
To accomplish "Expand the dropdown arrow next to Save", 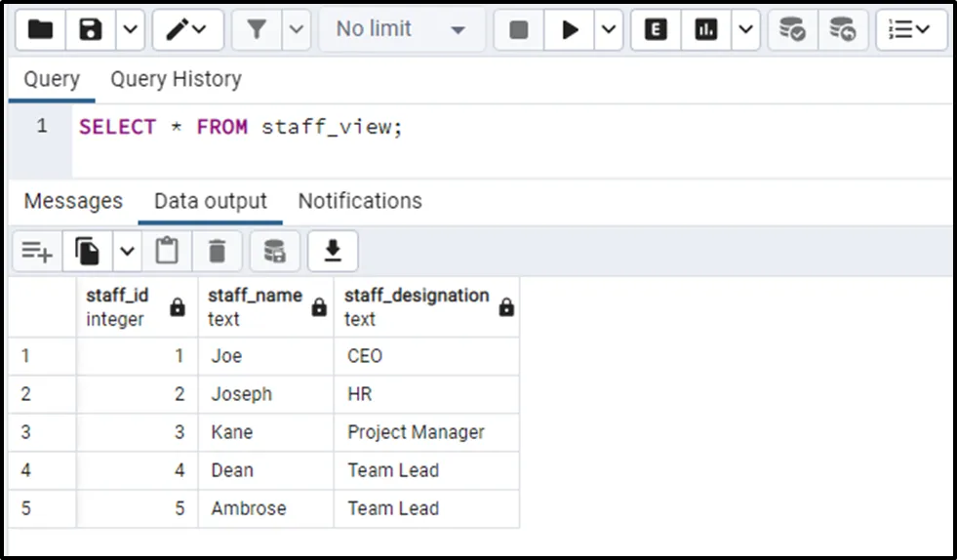I will pos(131,30).
